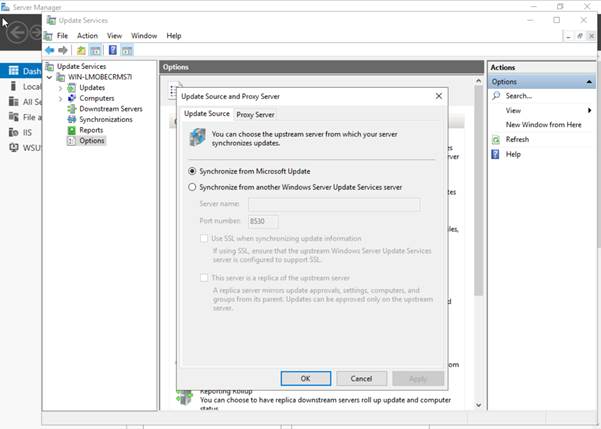Click the Synchronizations node icon
601x429 pixels.
(x=72, y=119)
